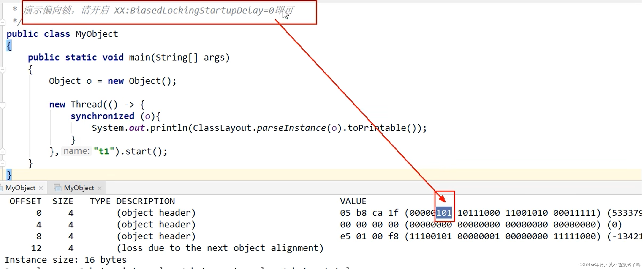Screen dimensions: 644x269
Task: Close the second MyObject tab
Action: [x=100, y=188]
